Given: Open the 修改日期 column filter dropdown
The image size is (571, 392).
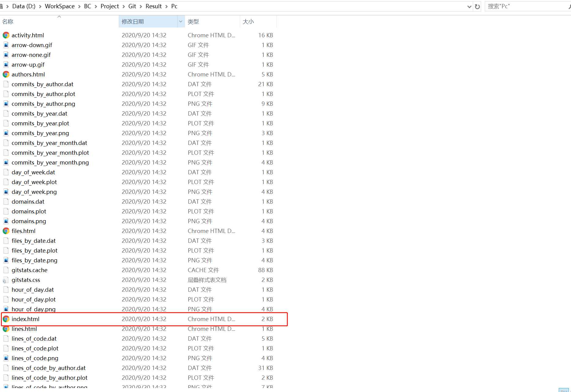Looking at the screenshot, I should pyautogui.click(x=180, y=21).
